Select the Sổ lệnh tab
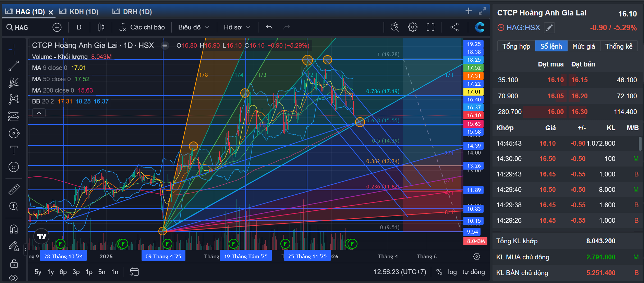The width and height of the screenshot is (644, 283). 551,46
